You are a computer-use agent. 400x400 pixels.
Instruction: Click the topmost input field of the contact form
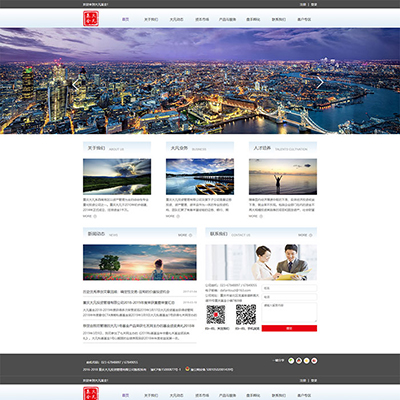tap(289, 288)
